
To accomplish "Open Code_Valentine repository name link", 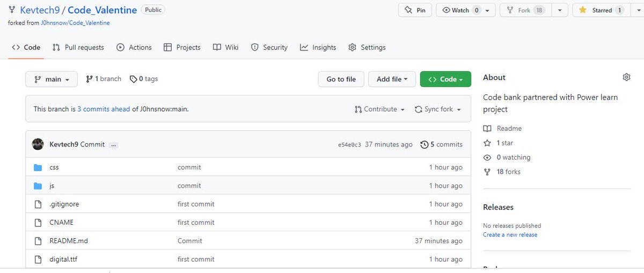I will pyautogui.click(x=101, y=10).
